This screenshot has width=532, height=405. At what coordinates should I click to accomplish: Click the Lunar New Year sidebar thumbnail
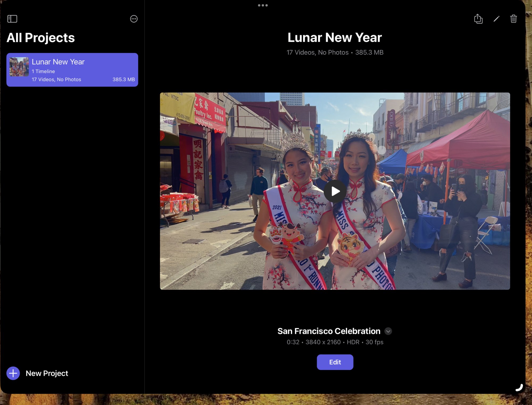point(19,67)
